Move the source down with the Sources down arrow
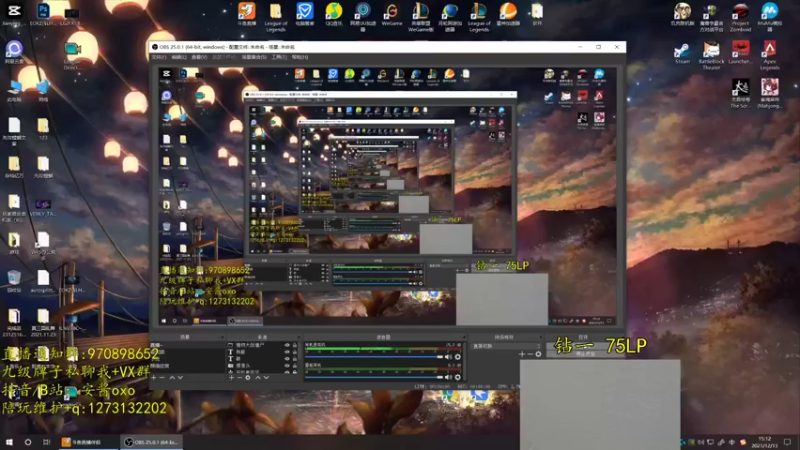This screenshot has width=800, height=450. pyautogui.click(x=266, y=378)
